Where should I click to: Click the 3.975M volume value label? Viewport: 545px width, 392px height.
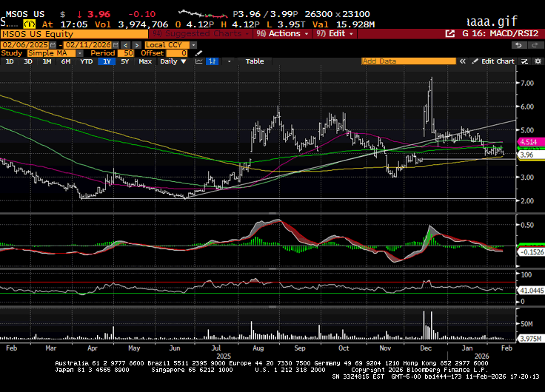point(530,339)
